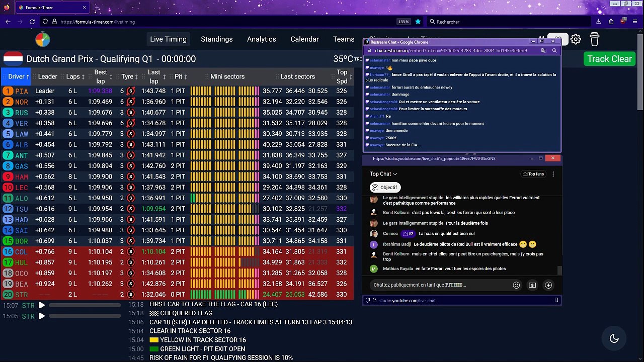The width and height of the screenshot is (644, 362).
Task: Click the green Track Clear button
Action: point(609,59)
